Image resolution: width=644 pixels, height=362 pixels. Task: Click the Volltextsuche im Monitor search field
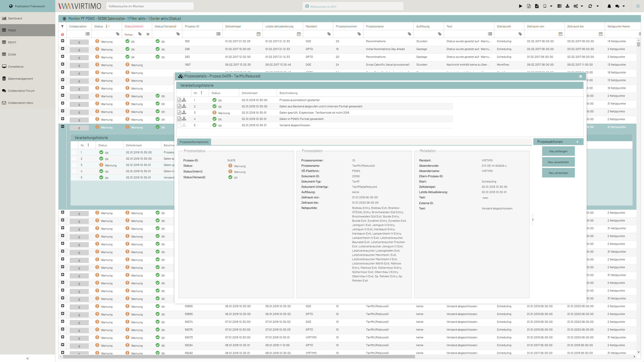(150, 6)
